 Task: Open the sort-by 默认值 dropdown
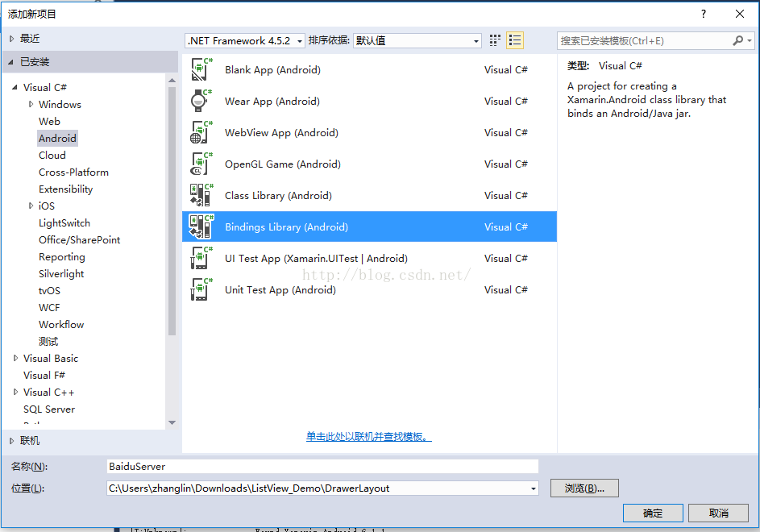[x=417, y=41]
